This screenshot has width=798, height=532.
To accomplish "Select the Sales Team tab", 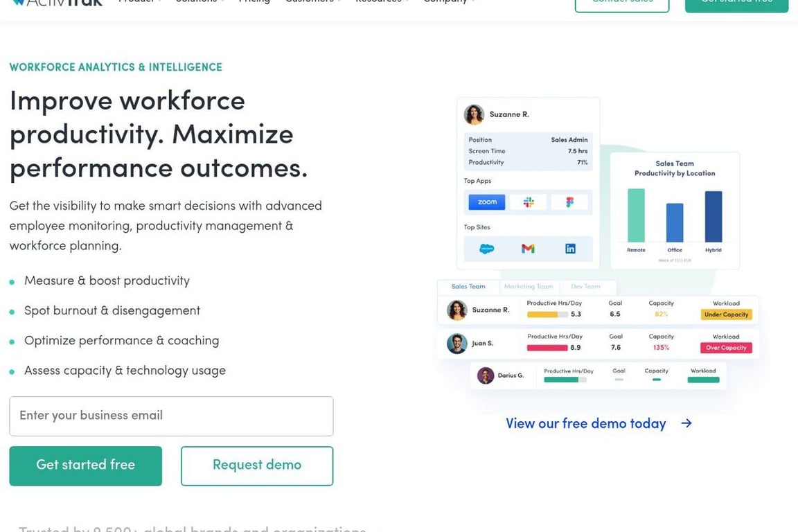I will tap(468, 287).
